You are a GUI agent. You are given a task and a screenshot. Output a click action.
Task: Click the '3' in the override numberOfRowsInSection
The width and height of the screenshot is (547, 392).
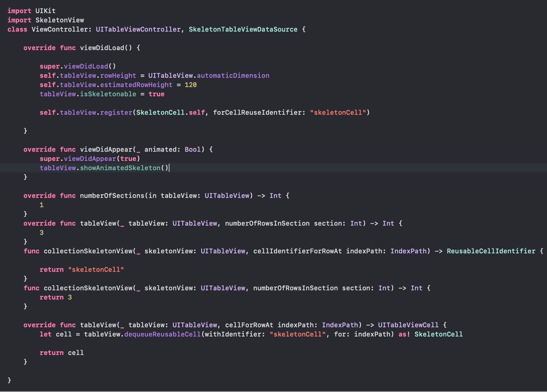coord(41,233)
